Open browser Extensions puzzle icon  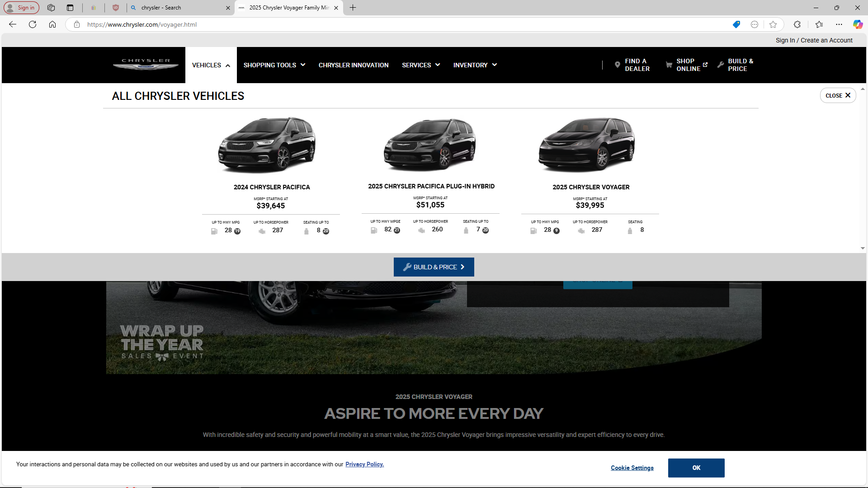pyautogui.click(x=797, y=24)
